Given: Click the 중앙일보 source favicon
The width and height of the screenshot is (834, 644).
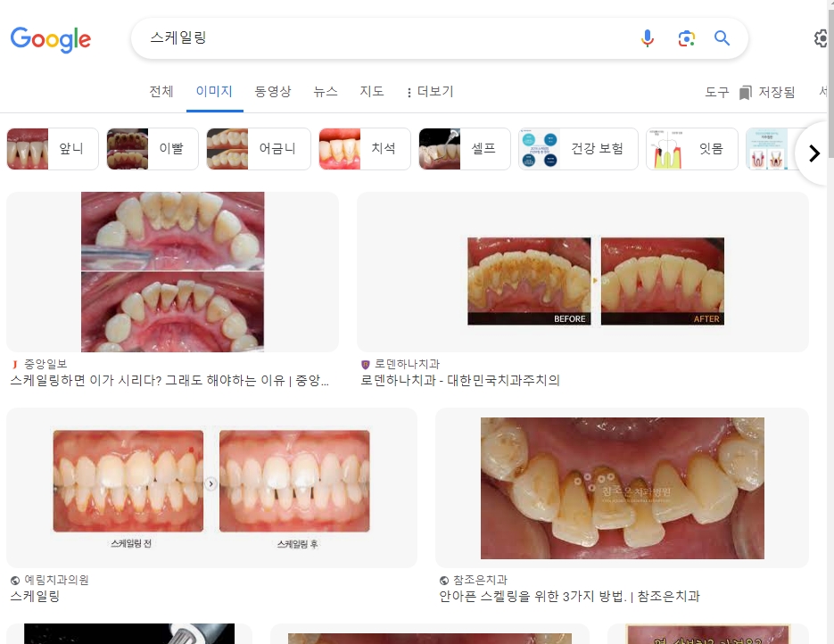Looking at the screenshot, I should tap(12, 361).
